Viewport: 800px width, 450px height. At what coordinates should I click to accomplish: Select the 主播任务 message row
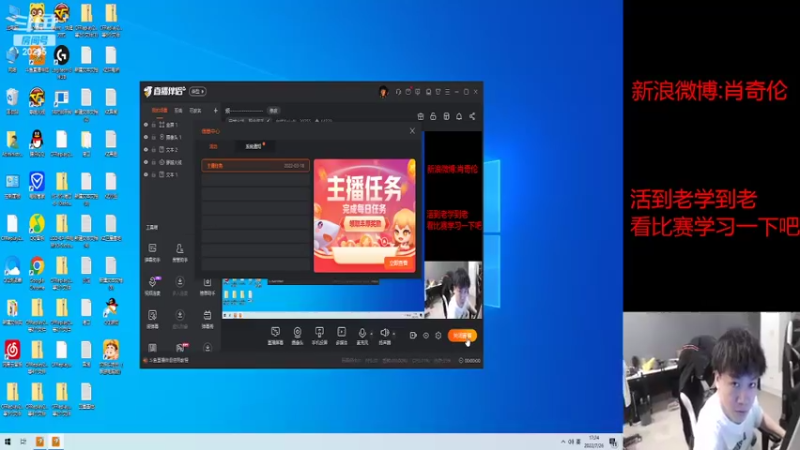coord(256,166)
